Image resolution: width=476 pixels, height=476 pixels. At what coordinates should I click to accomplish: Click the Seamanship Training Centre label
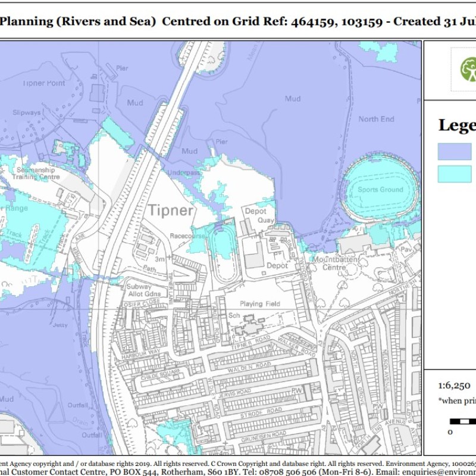tap(38, 173)
